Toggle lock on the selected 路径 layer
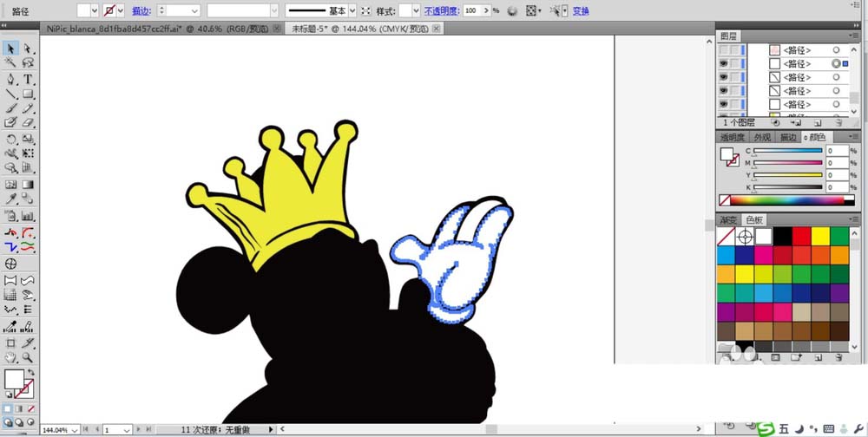The width and height of the screenshot is (868, 437). click(734, 63)
